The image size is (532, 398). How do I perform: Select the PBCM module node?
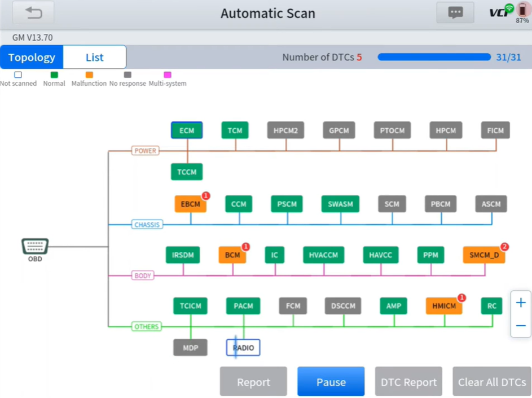click(x=441, y=204)
